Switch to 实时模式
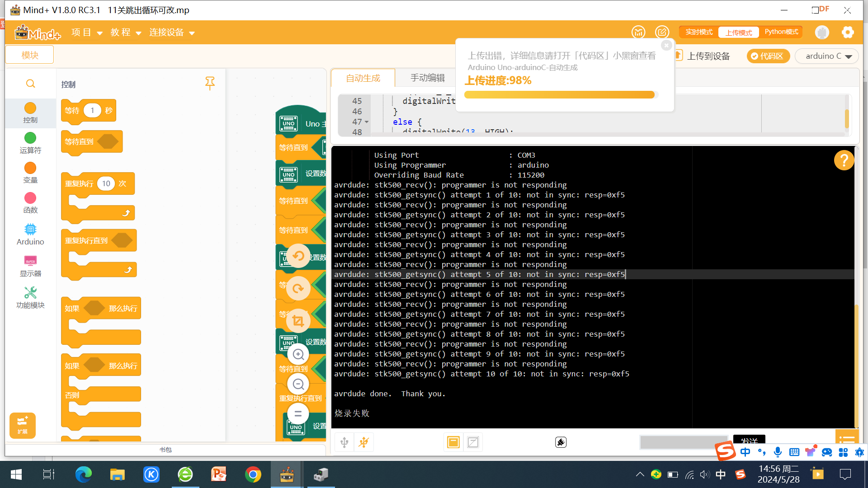 [x=699, y=32]
